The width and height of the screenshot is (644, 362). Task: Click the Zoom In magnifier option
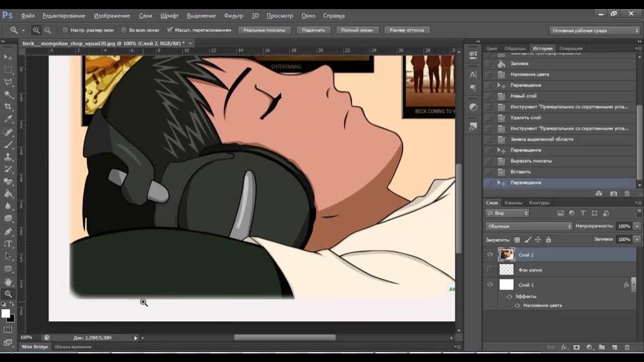click(x=36, y=30)
